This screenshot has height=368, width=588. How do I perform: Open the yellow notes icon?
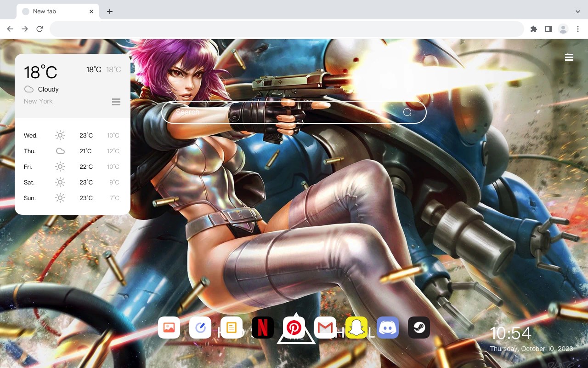232,328
